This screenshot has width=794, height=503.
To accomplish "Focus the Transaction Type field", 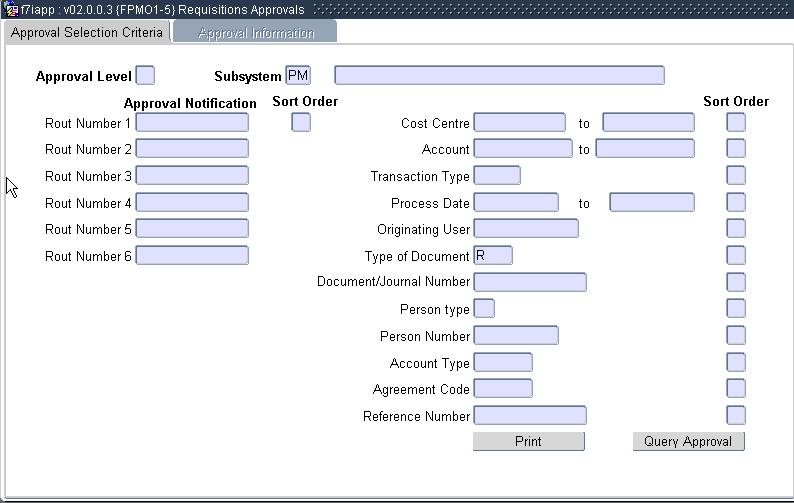I will (497, 176).
